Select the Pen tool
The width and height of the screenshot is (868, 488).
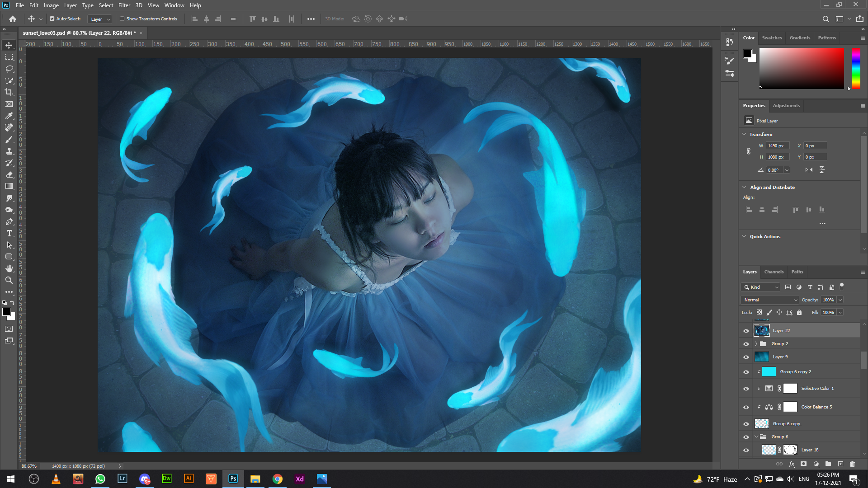pos(9,221)
